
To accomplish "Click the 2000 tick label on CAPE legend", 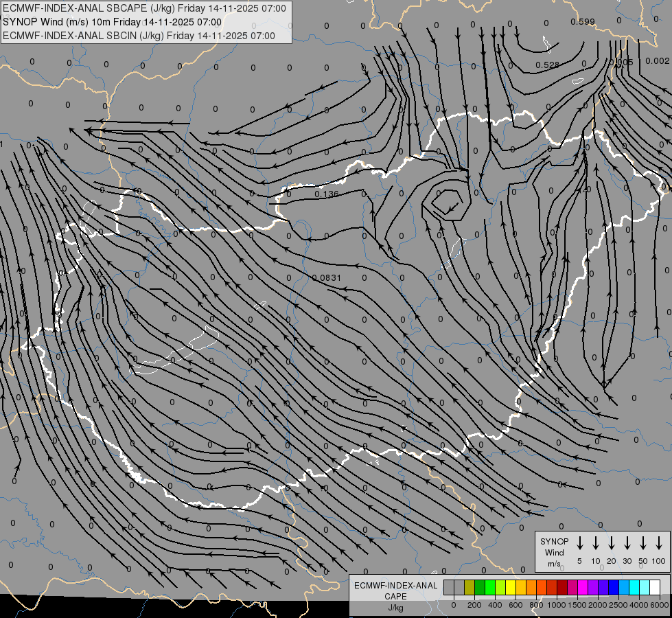I will 598,605.
